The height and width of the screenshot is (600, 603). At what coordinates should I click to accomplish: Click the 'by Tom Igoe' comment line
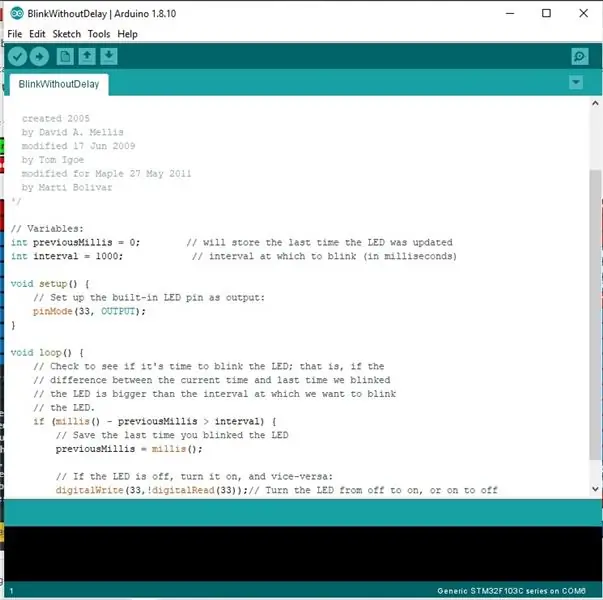tap(53, 160)
